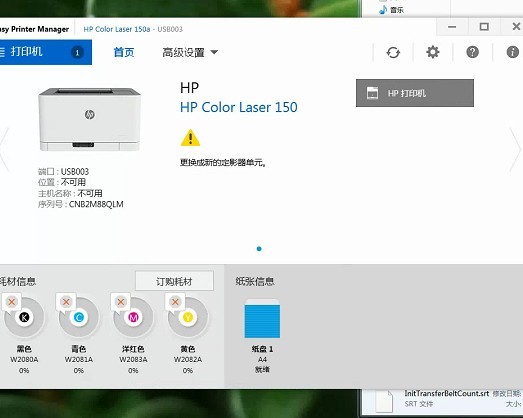Click the 耗材信息 supplies info heading
The height and width of the screenshot is (418, 523).
click(18, 281)
